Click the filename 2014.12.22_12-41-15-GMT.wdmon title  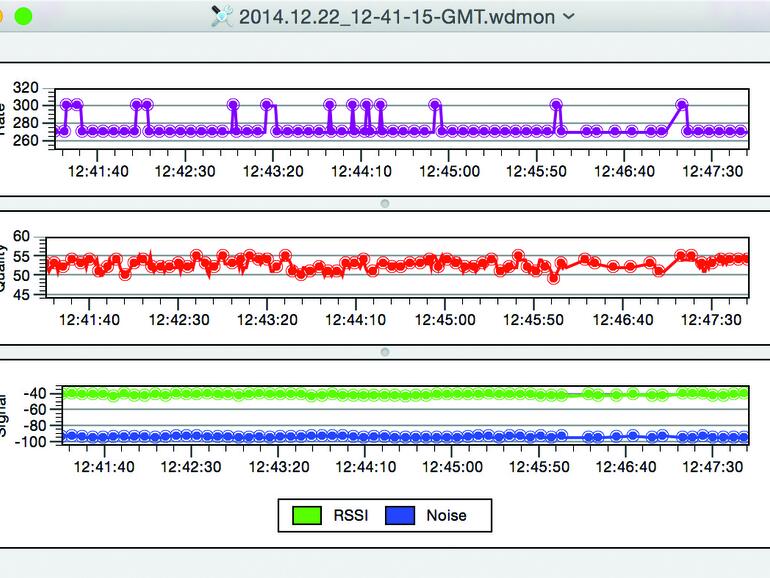(397, 17)
